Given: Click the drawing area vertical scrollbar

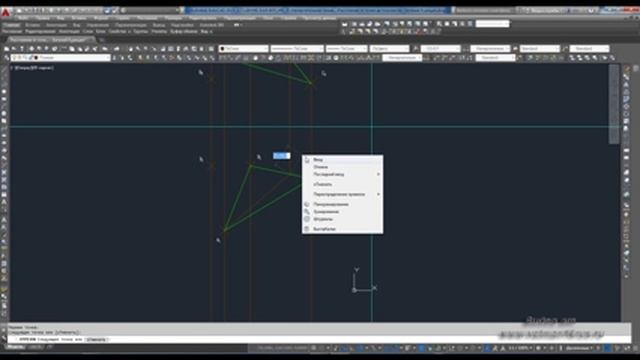Looking at the screenshot, I should pos(614,104).
